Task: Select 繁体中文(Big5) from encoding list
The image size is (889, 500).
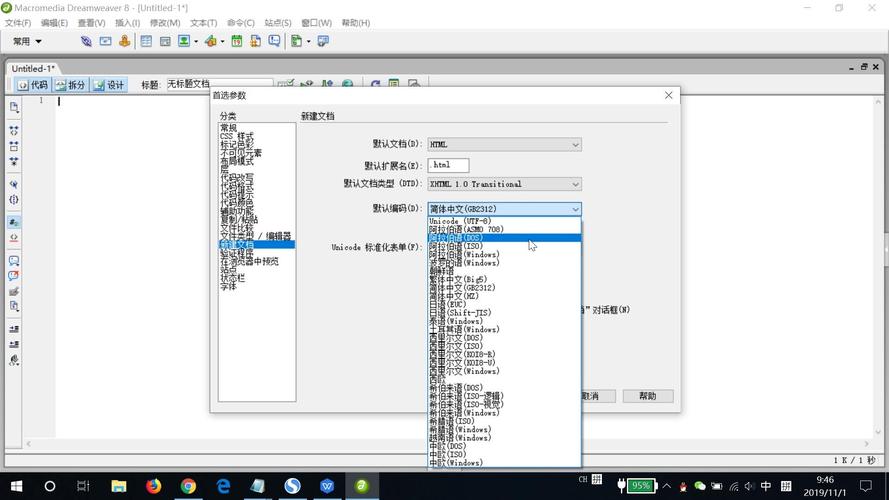Action: coord(504,279)
